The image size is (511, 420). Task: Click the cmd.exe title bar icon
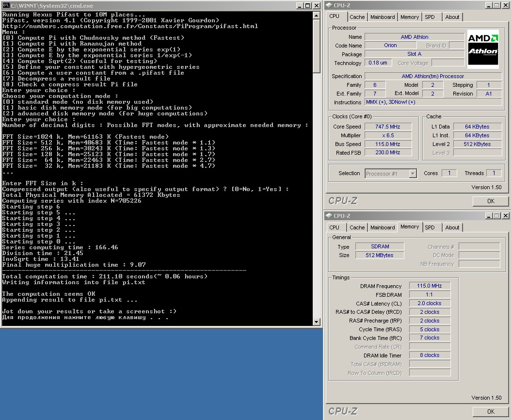coord(5,5)
